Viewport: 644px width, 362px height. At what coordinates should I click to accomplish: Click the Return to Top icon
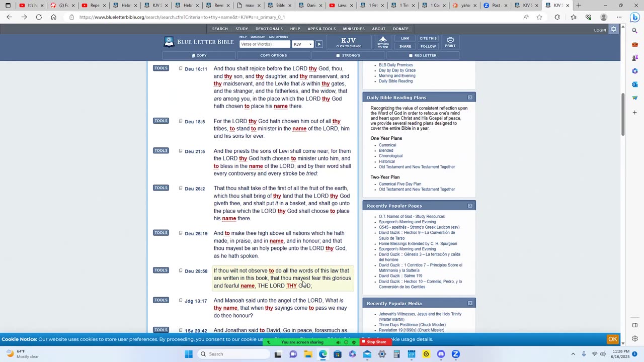pyautogui.click(x=383, y=42)
